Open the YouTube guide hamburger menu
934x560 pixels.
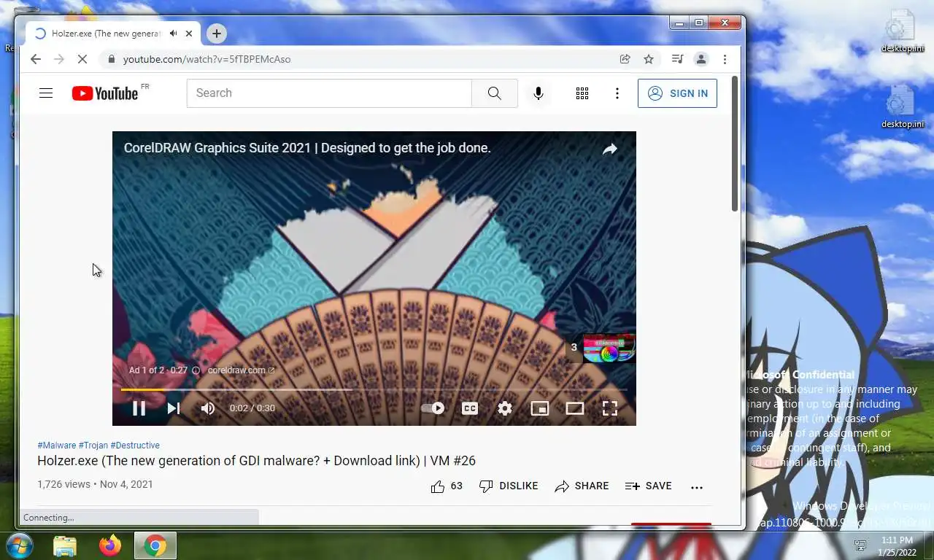coord(46,93)
